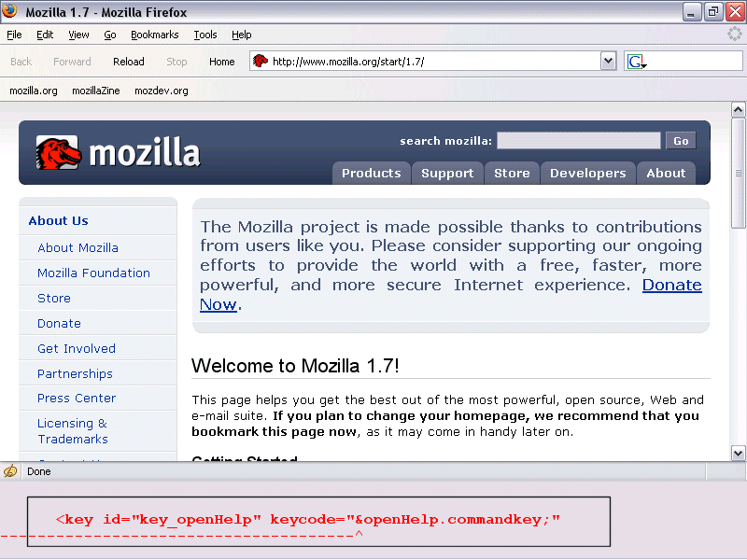Open the Bookmarks menu
The height and width of the screenshot is (560, 747).
point(154,35)
